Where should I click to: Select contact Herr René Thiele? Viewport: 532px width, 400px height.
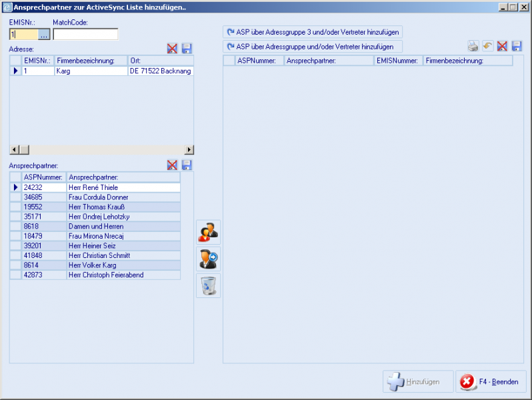(123, 187)
